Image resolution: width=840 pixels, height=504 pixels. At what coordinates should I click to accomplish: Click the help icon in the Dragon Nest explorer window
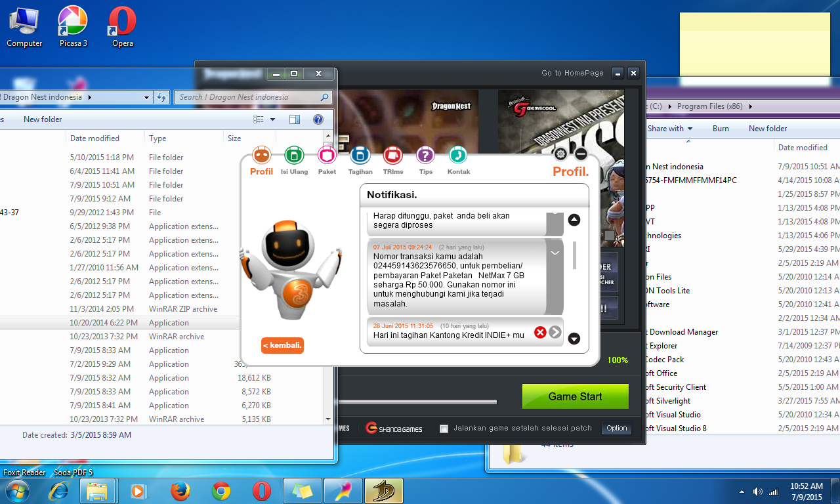tap(318, 119)
